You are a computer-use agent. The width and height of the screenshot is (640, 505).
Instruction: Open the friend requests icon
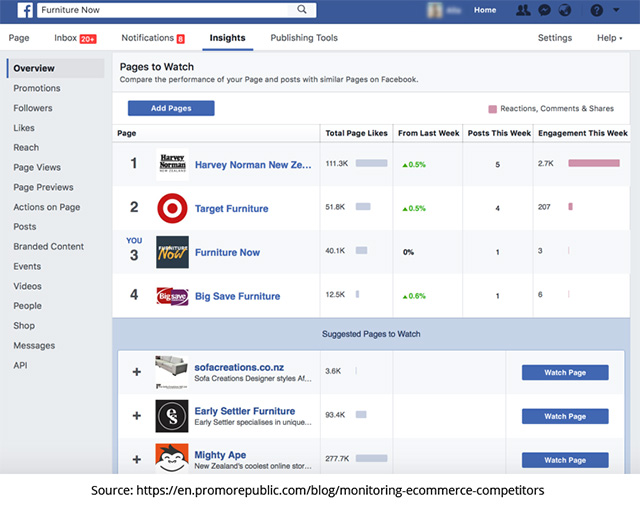point(523,10)
